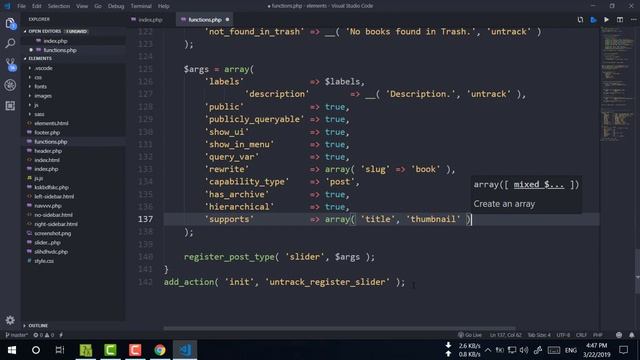The height and width of the screenshot is (360, 640).
Task: Open the Edit menu
Action: (x=37, y=6)
